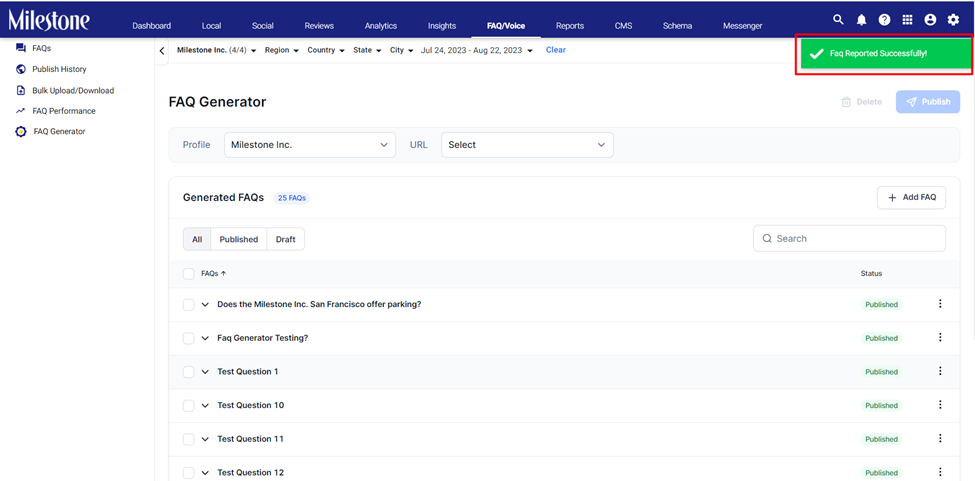Open the Country filter dropdown

[326, 50]
